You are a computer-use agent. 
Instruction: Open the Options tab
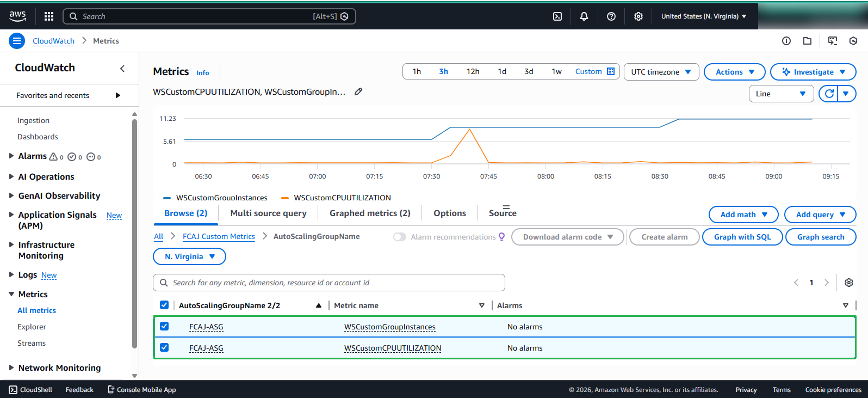point(450,213)
